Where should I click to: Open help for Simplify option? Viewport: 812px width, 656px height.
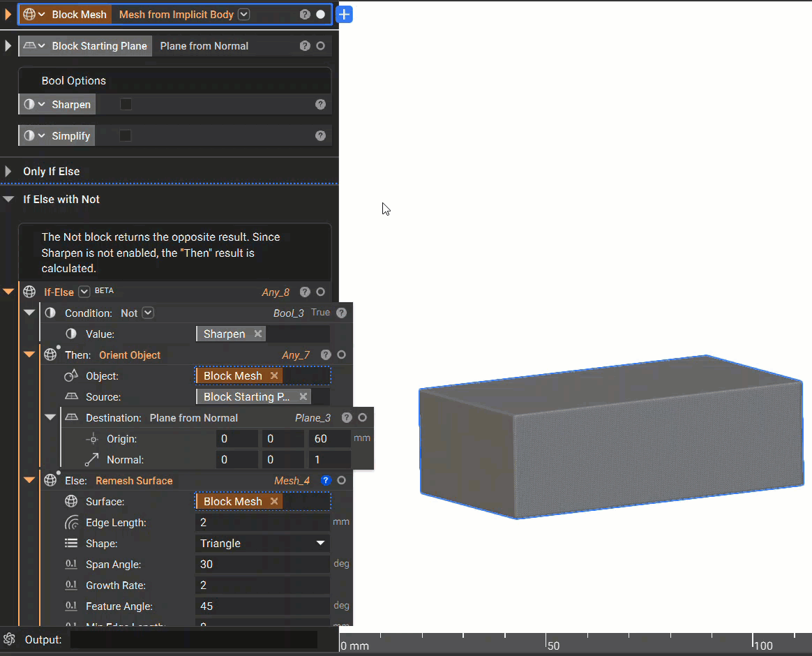click(321, 136)
